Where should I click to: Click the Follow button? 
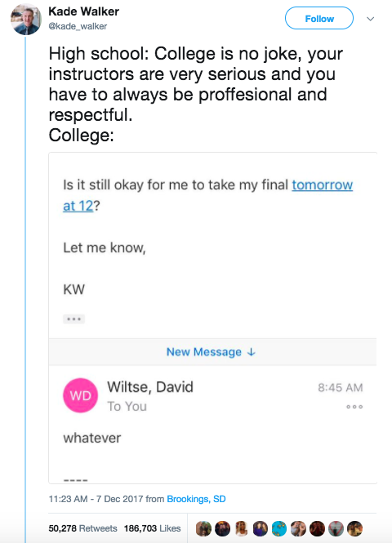point(319,18)
